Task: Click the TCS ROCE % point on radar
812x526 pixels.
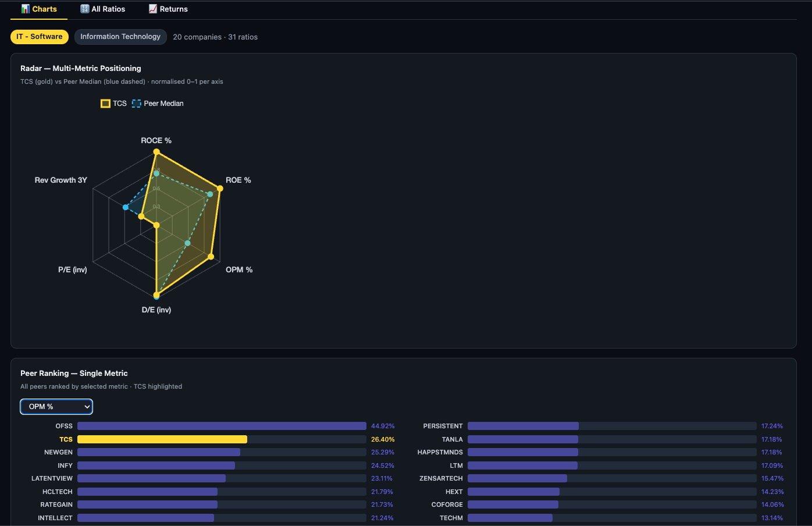Action: (156, 152)
